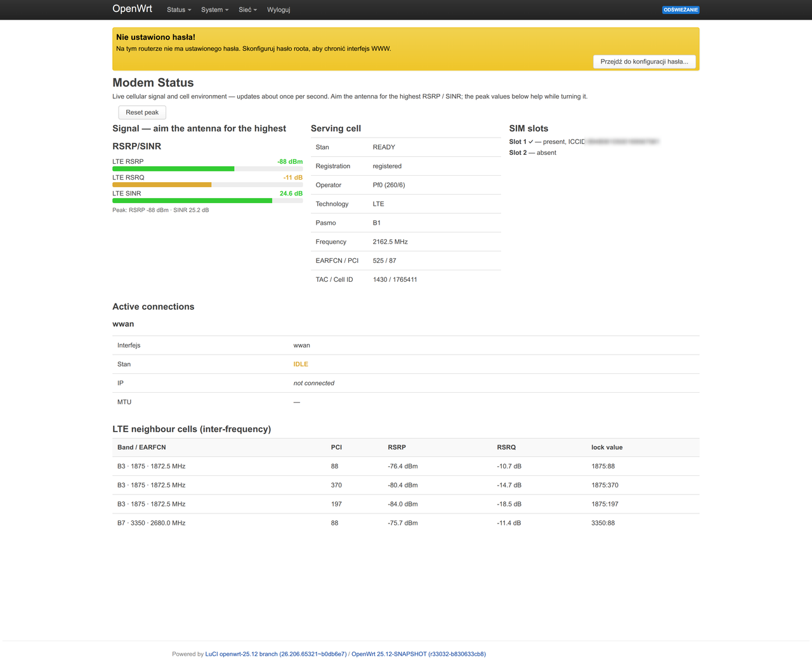The image size is (812, 667).
Task: Click the Wyloguj menu item
Action: (278, 10)
